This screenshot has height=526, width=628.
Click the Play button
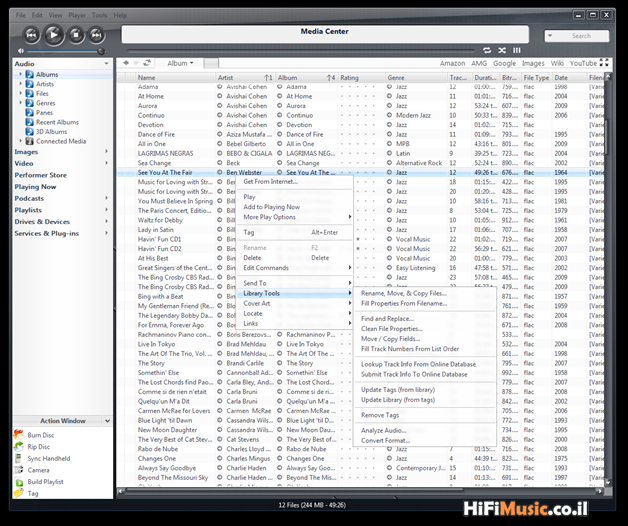(53, 35)
